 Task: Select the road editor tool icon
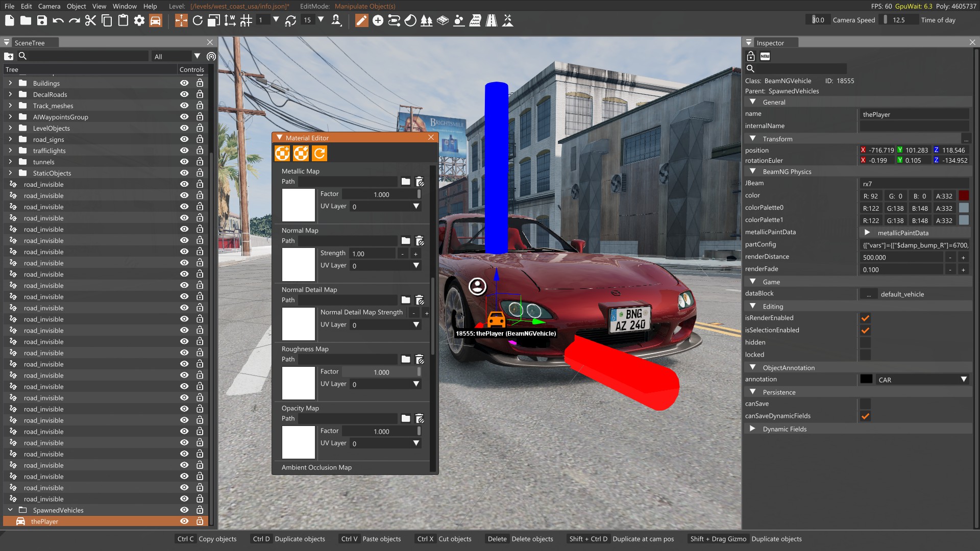pyautogui.click(x=491, y=20)
